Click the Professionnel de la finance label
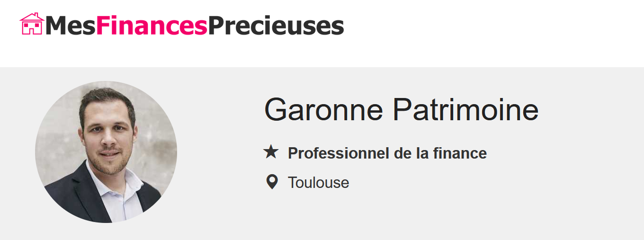The height and width of the screenshot is (240, 644). point(387,153)
